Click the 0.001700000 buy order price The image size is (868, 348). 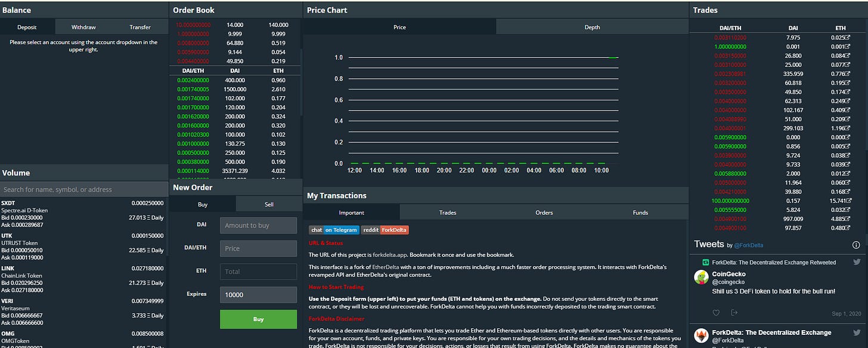(x=193, y=107)
